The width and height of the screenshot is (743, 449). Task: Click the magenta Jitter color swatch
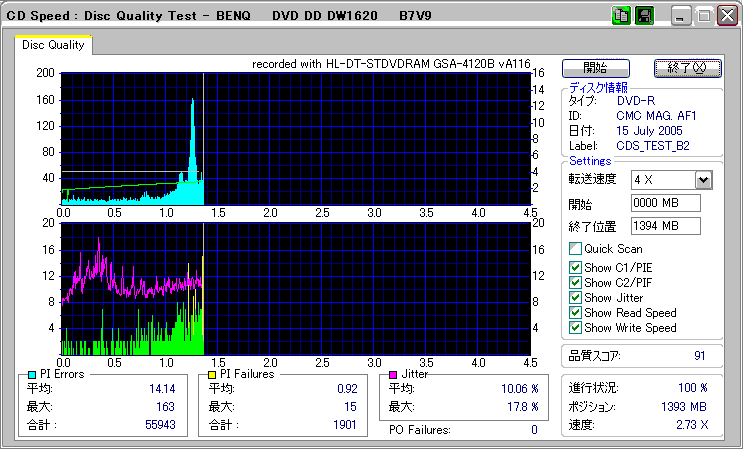click(393, 375)
